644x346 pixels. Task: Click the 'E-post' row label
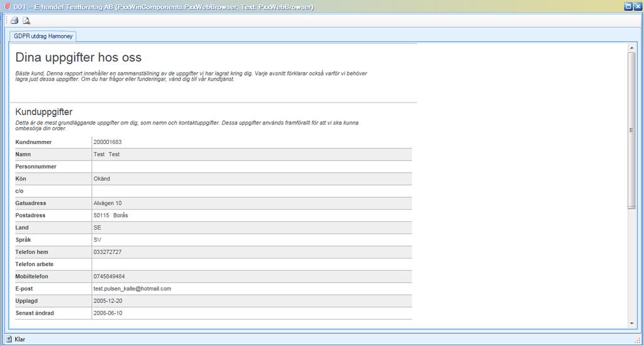24,289
